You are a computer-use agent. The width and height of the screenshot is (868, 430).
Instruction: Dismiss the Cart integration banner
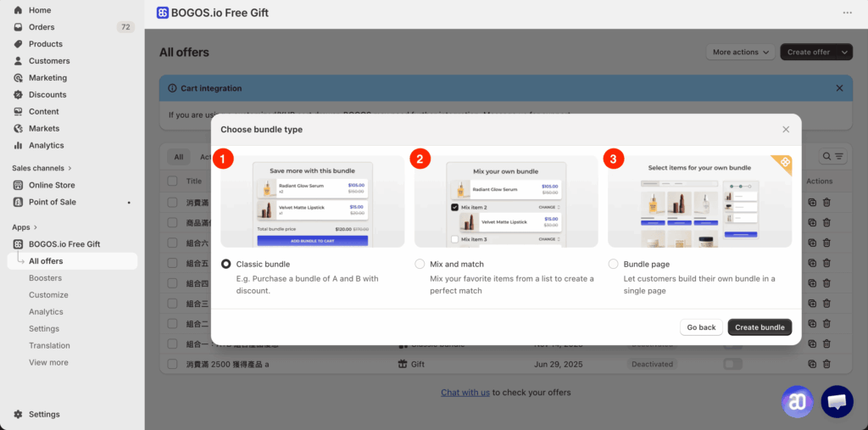pos(839,88)
